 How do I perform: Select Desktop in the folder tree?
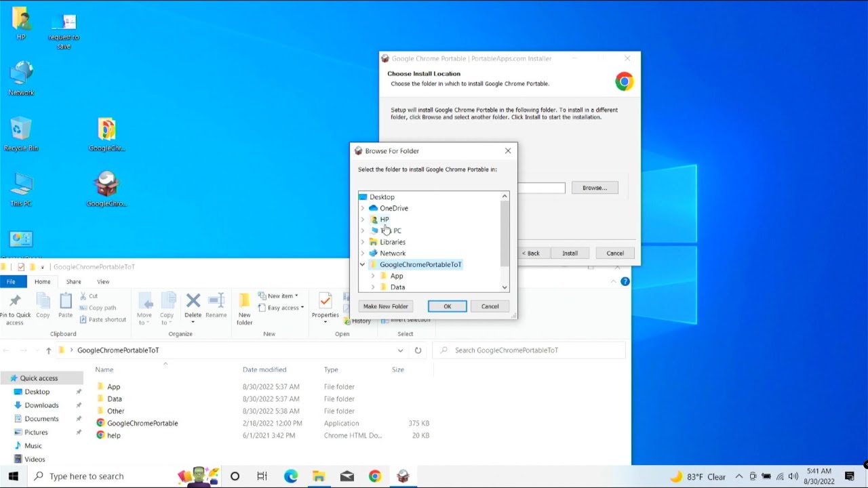pyautogui.click(x=382, y=197)
